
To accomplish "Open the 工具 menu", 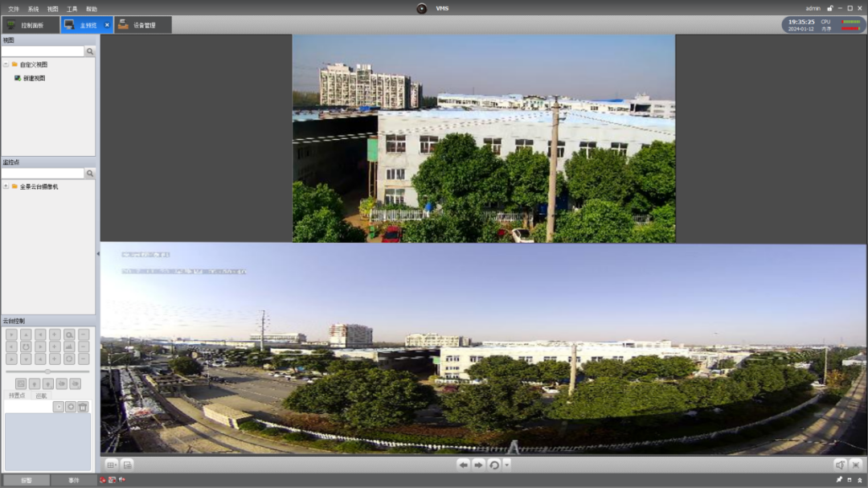I will point(72,9).
